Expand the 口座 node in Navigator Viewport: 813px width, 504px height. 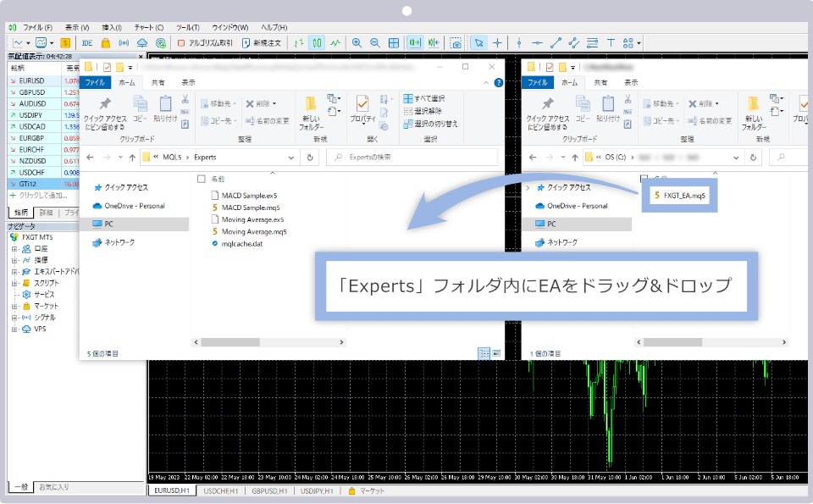pos(14,249)
